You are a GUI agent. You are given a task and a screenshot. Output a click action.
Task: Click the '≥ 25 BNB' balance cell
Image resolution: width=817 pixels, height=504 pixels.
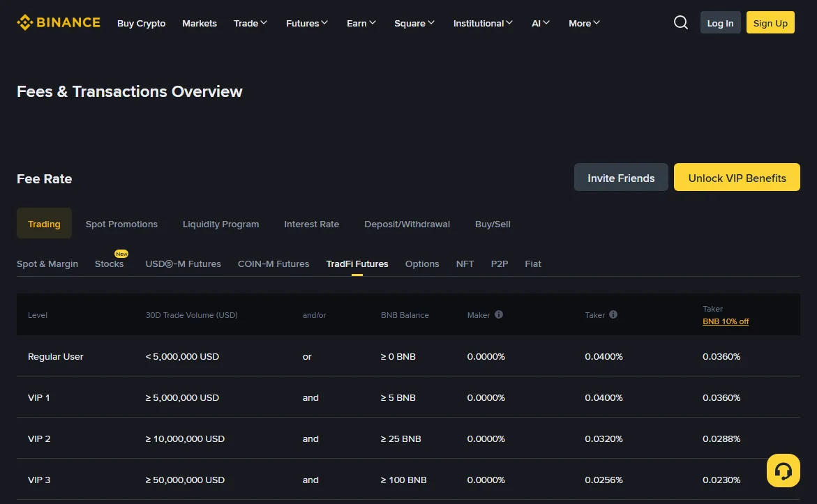click(400, 438)
